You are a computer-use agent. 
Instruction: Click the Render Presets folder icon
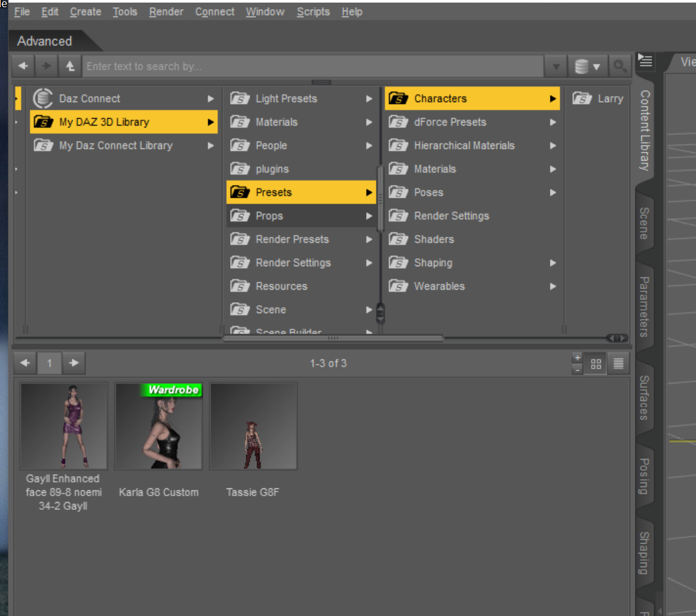[x=240, y=239]
